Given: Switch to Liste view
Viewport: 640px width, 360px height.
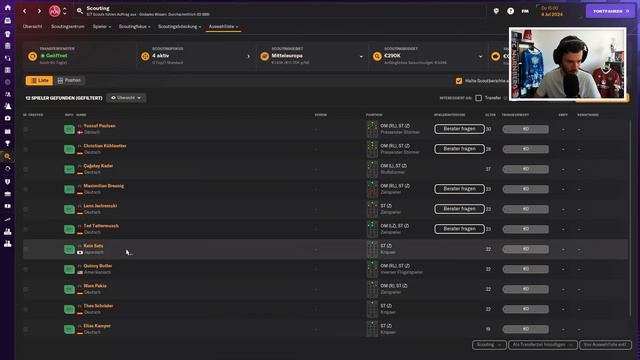Looking at the screenshot, I should tap(39, 81).
